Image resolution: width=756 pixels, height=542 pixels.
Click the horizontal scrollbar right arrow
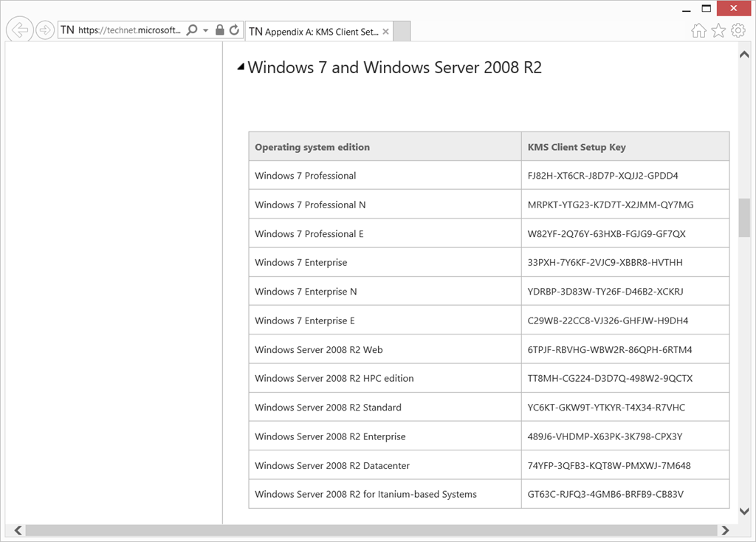[x=725, y=530]
